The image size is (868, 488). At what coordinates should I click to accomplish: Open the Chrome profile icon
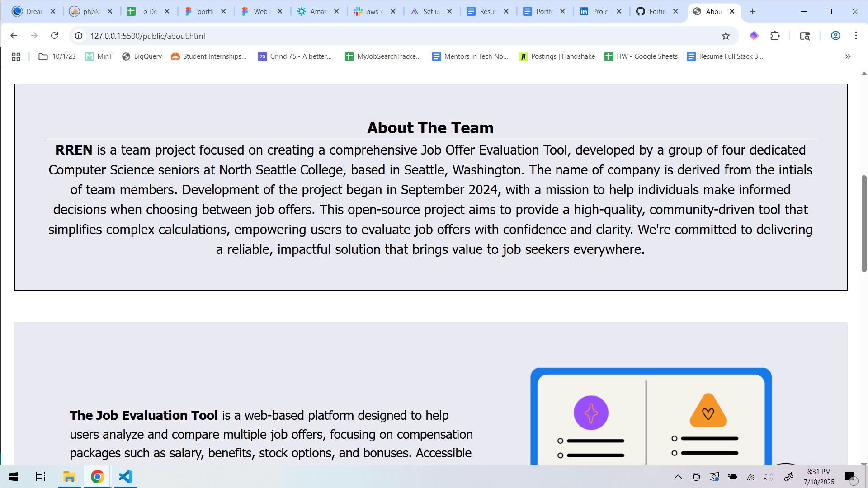[x=835, y=36]
